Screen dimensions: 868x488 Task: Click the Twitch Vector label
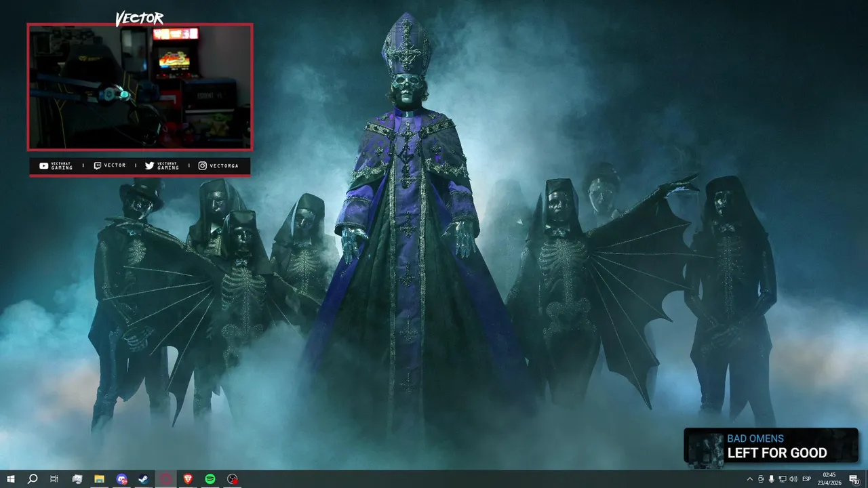tap(109, 165)
